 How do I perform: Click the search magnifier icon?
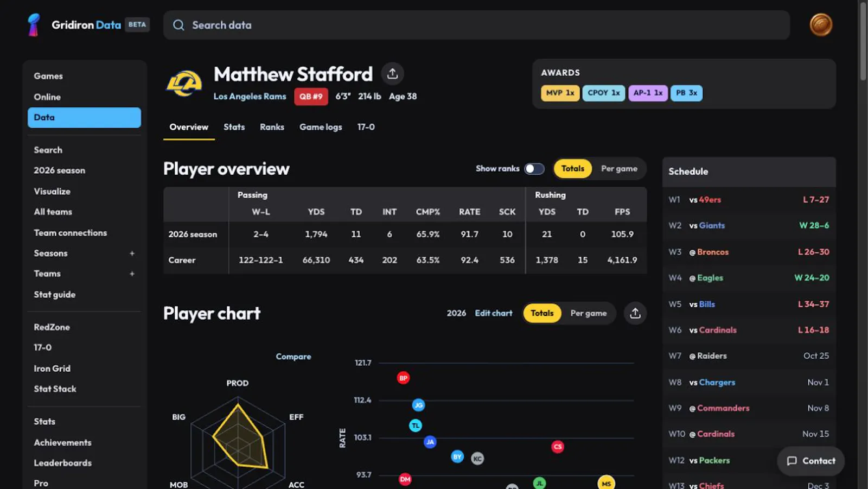(x=178, y=25)
